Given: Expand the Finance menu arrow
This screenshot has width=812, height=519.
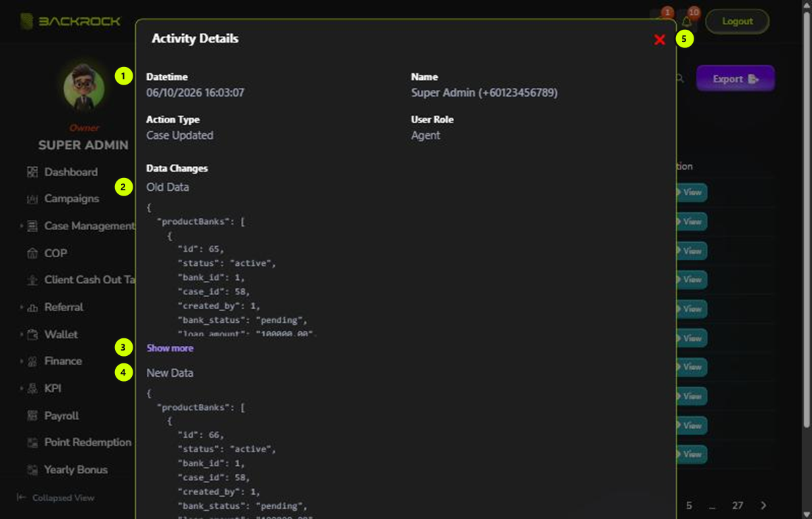Looking at the screenshot, I should [x=22, y=361].
